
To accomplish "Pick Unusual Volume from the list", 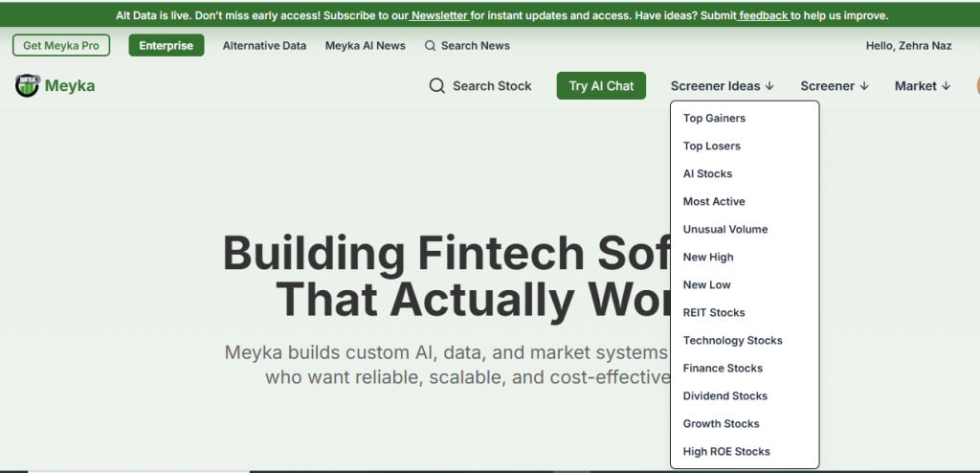I will pyautogui.click(x=725, y=230).
